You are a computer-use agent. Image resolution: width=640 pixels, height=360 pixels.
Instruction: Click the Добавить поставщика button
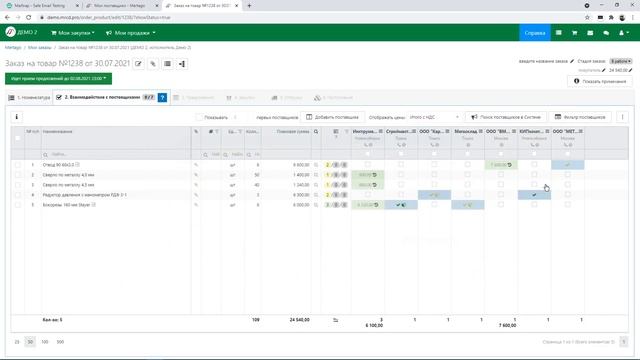point(332,117)
